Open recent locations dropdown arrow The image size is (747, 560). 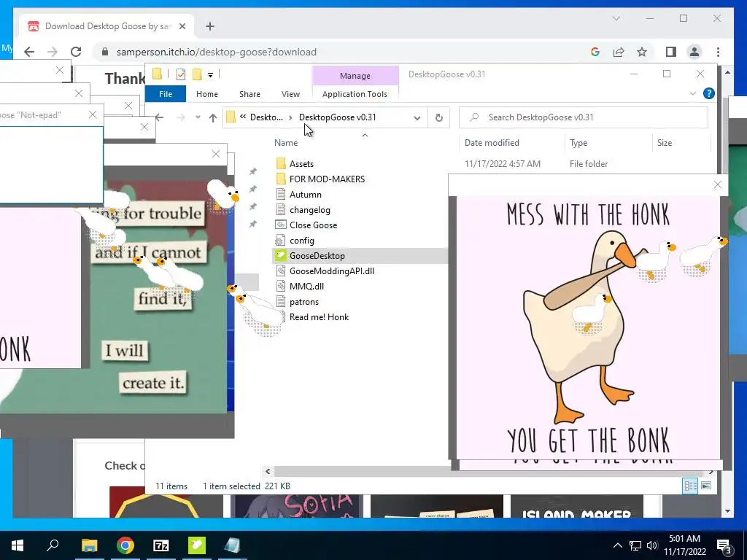coord(198,117)
